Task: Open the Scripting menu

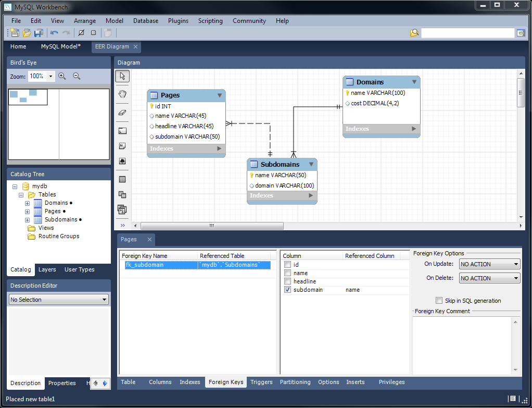Action: 210,21
